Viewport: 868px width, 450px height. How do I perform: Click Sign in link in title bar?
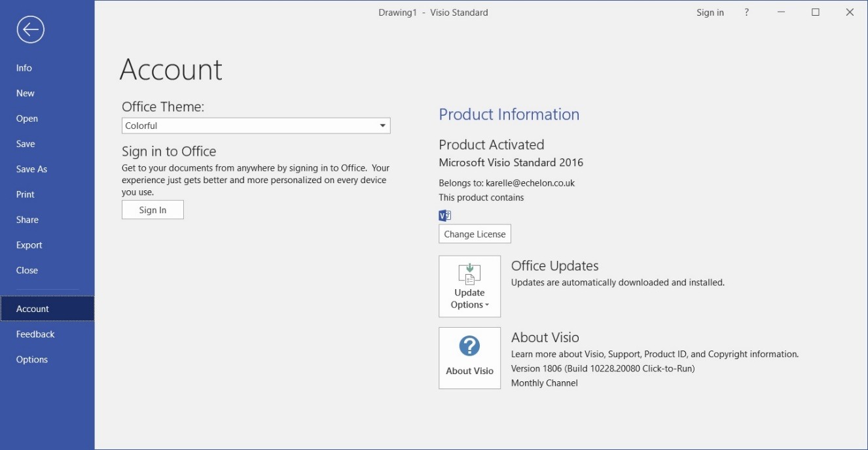[x=710, y=12]
